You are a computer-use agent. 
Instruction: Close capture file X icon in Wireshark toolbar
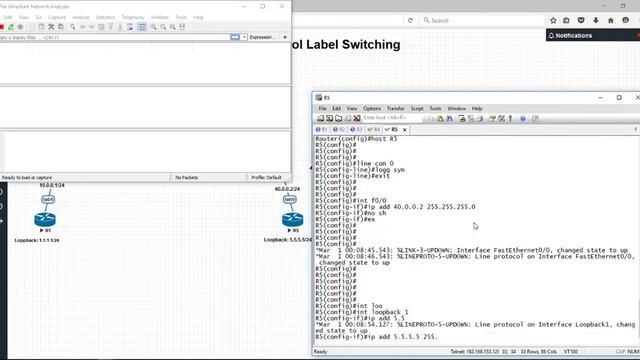51,27
